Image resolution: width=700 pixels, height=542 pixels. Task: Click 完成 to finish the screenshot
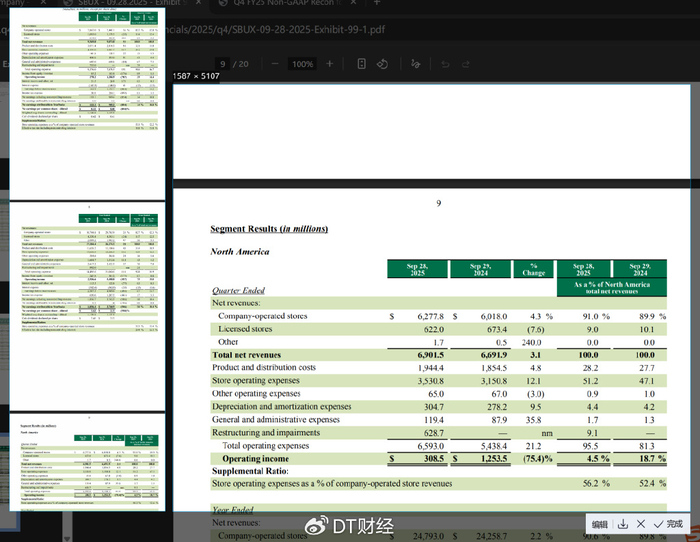pos(669,524)
